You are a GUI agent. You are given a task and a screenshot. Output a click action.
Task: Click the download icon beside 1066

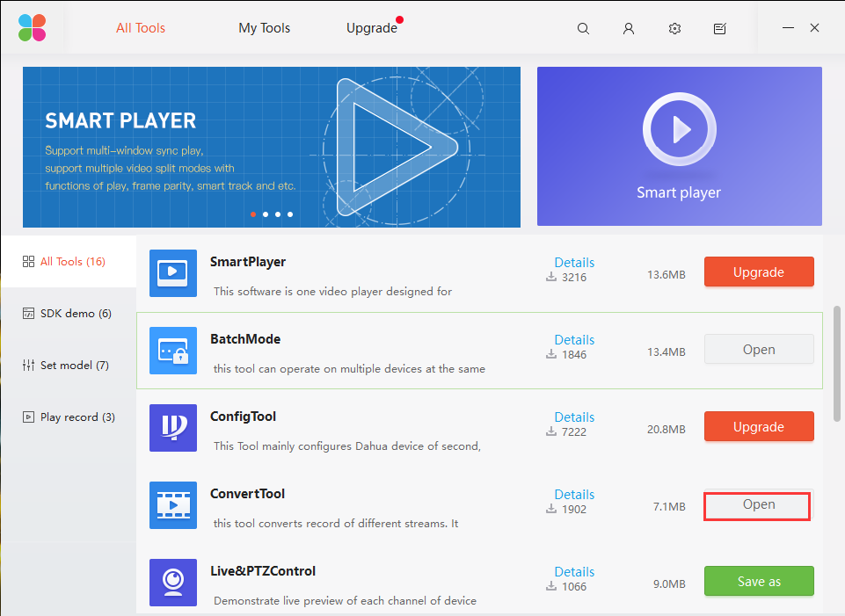pyautogui.click(x=551, y=586)
